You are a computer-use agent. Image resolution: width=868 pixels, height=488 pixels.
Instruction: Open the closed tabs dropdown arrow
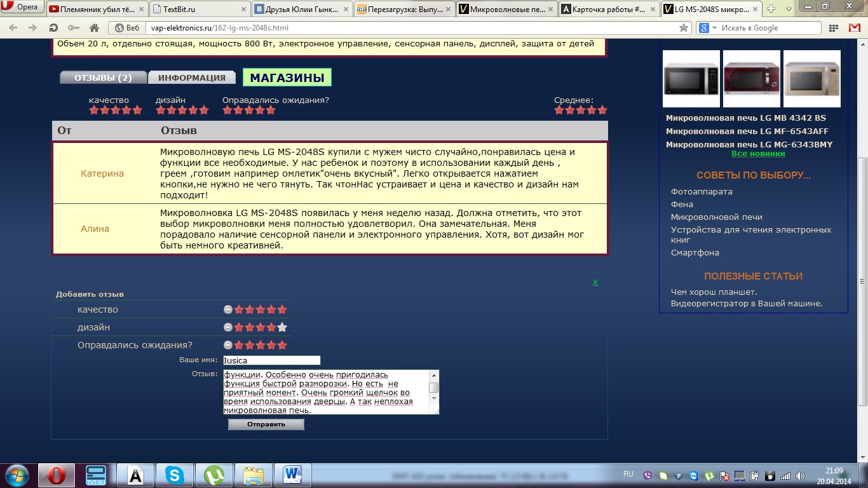tap(789, 9)
